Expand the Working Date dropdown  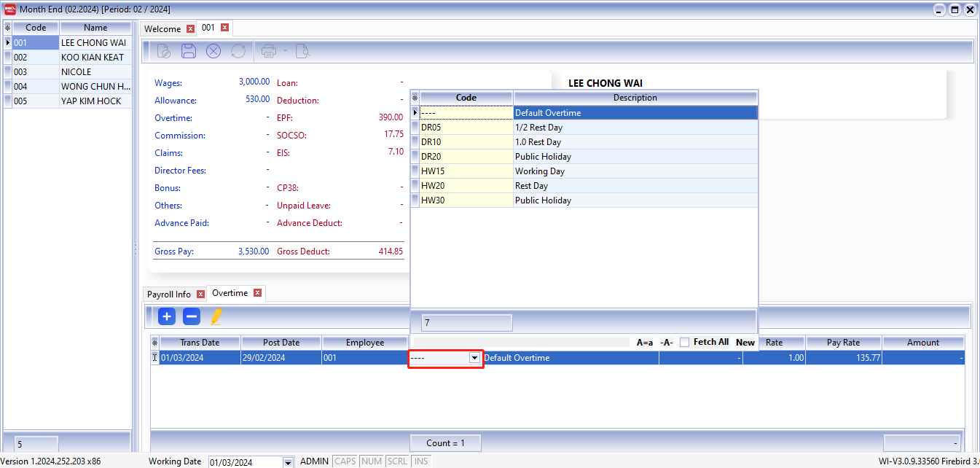[x=288, y=462]
